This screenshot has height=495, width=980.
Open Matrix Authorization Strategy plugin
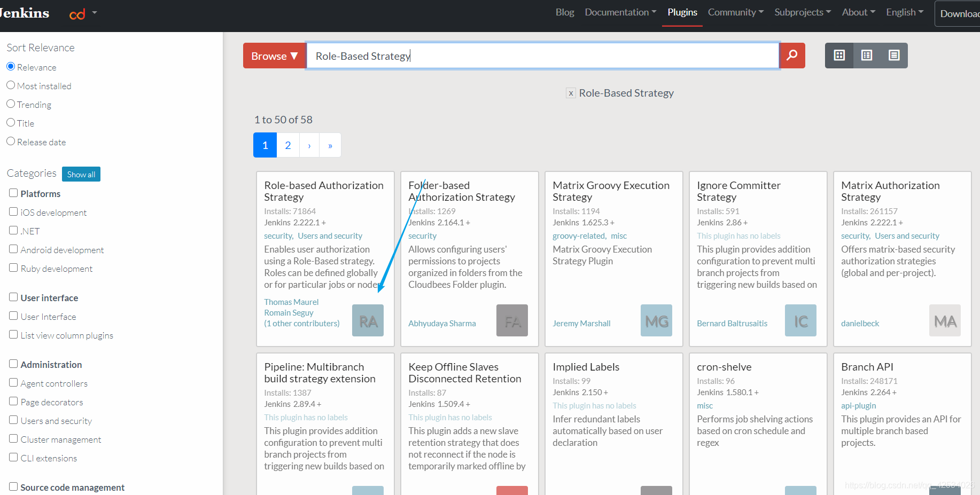point(890,191)
